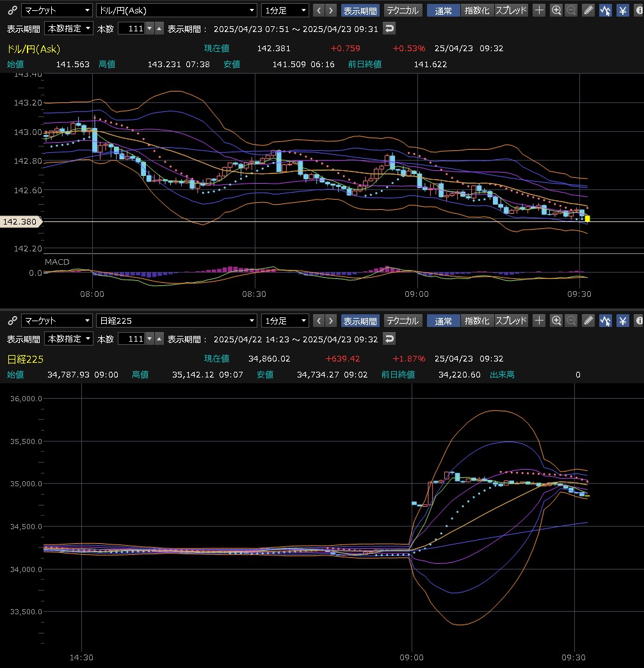644x668 pixels.
Task: Select the スプレッド mode in the USD/JPY chart
Action: pyautogui.click(x=511, y=10)
